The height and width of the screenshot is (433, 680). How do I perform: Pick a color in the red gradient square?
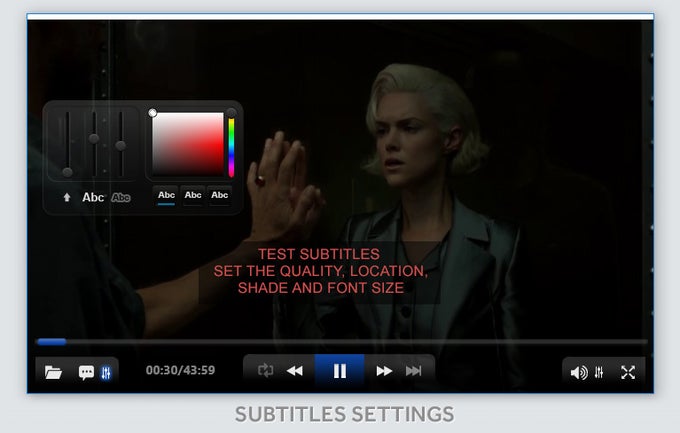188,144
